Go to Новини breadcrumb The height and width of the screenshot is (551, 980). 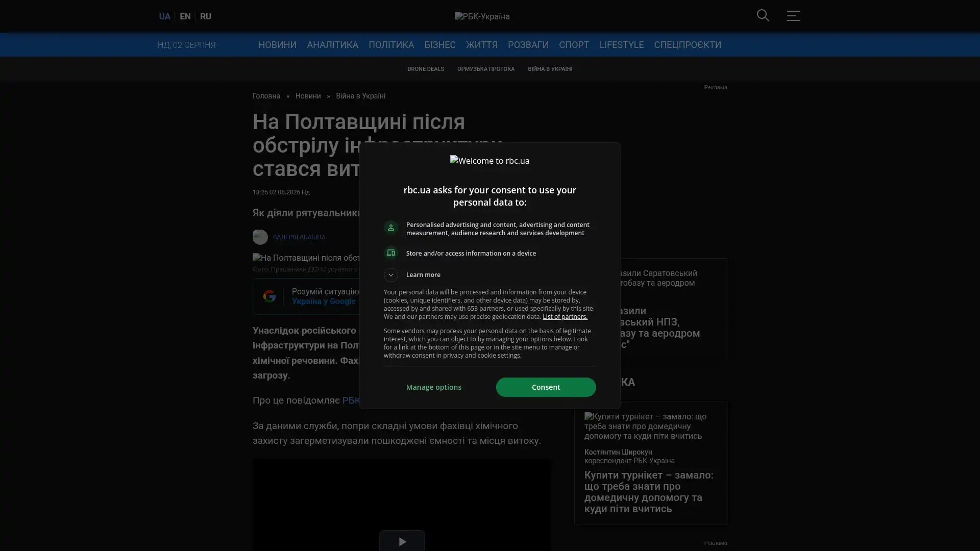(308, 96)
